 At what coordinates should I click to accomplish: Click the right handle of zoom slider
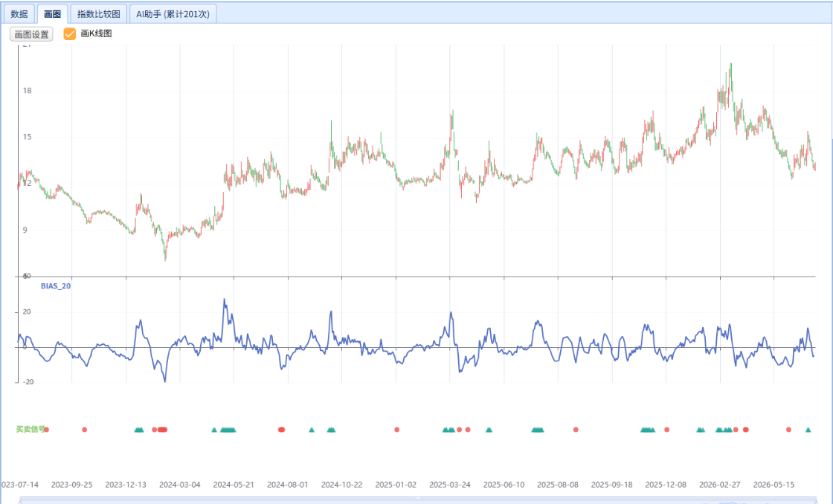816,501
